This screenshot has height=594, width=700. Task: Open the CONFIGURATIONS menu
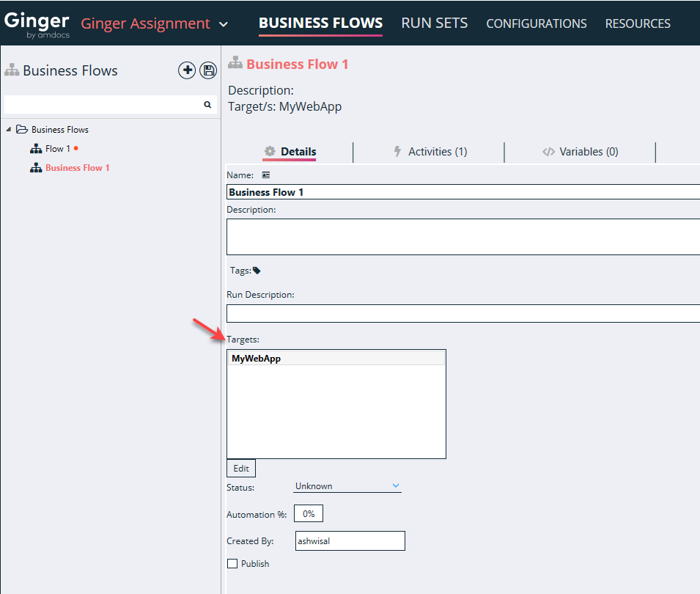(x=536, y=23)
